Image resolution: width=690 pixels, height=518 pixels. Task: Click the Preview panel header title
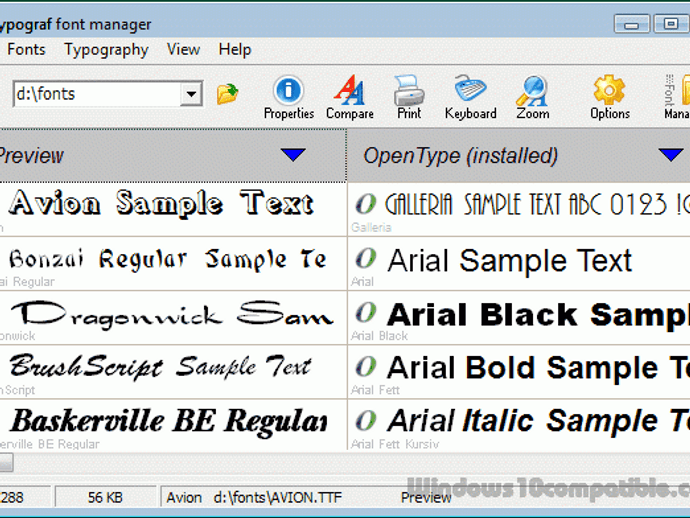31,155
